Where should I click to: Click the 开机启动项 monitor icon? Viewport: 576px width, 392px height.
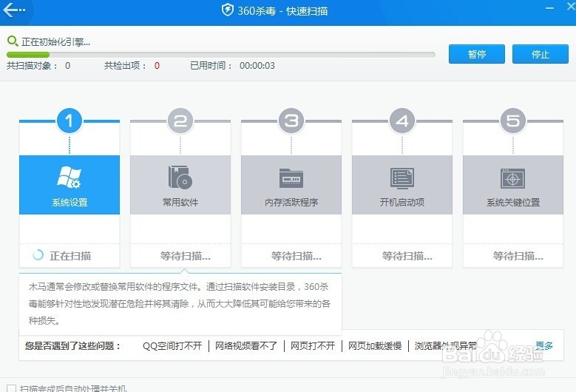402,178
